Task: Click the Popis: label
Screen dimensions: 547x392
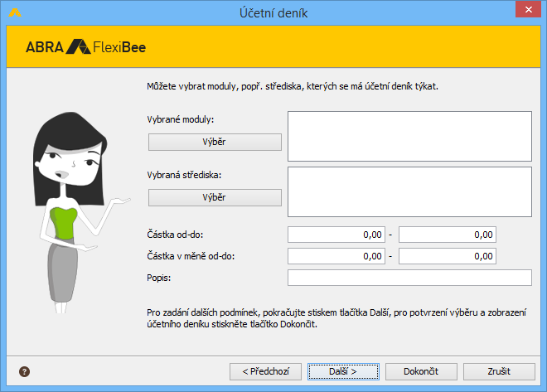Action: pos(159,278)
